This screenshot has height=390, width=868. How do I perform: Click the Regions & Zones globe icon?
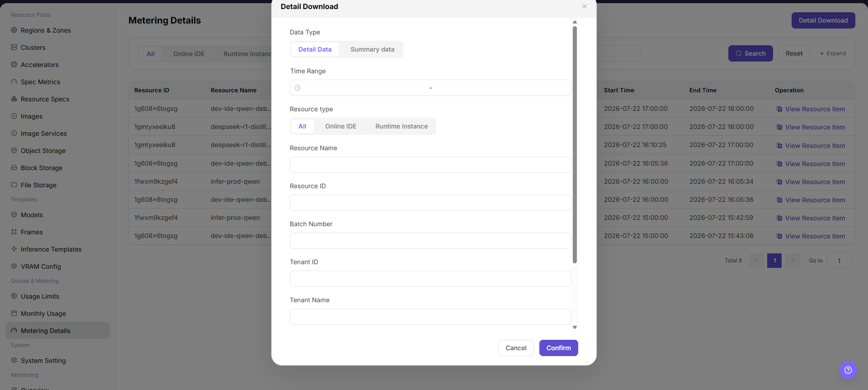coord(14,30)
